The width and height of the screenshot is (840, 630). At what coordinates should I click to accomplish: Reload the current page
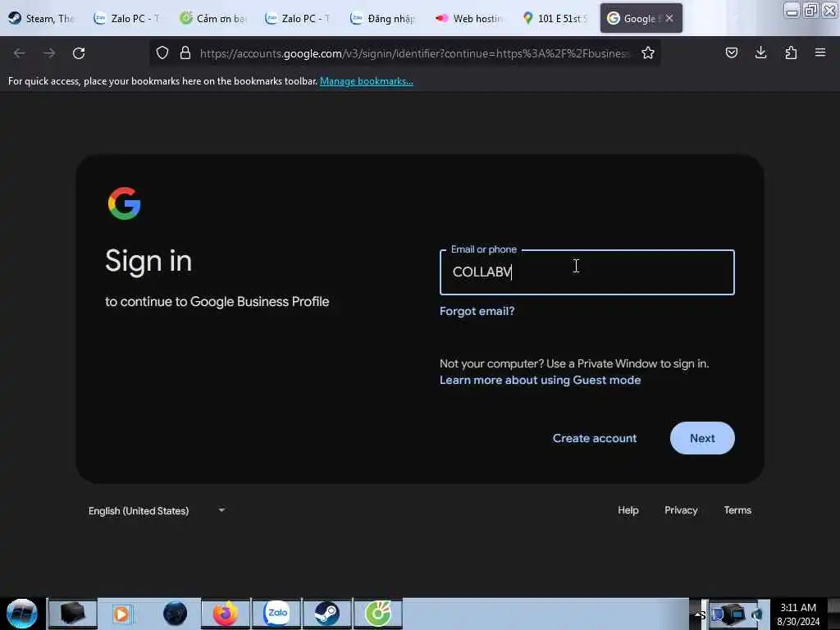pos(79,53)
